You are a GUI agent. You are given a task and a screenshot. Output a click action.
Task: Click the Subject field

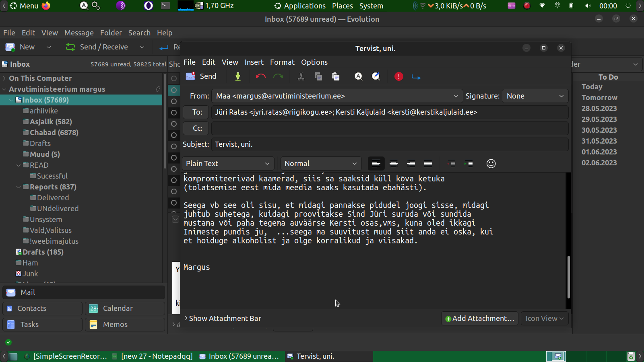[x=390, y=144]
